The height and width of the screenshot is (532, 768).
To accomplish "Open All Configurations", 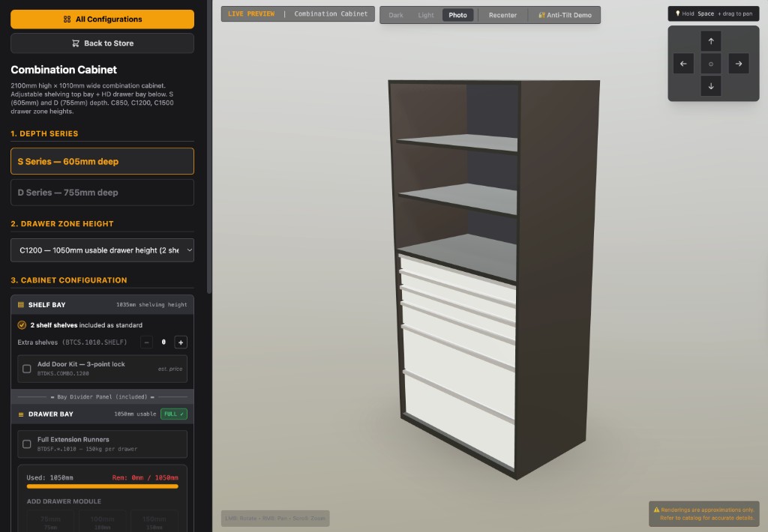I will point(102,19).
